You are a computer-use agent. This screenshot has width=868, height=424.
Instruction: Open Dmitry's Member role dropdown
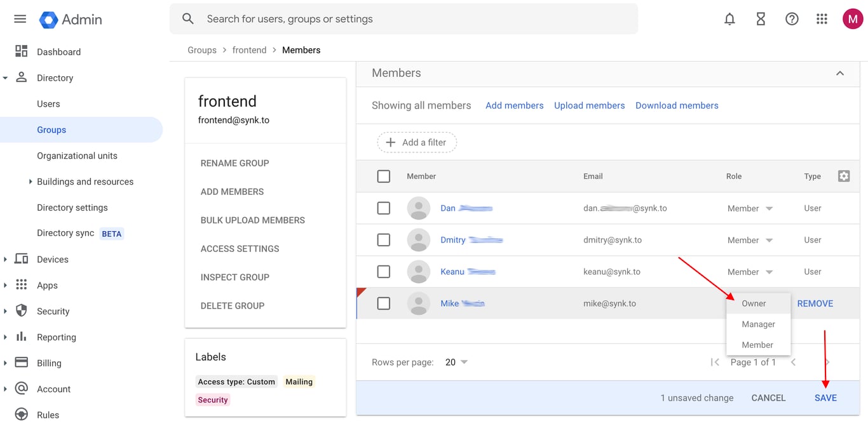tap(750, 240)
